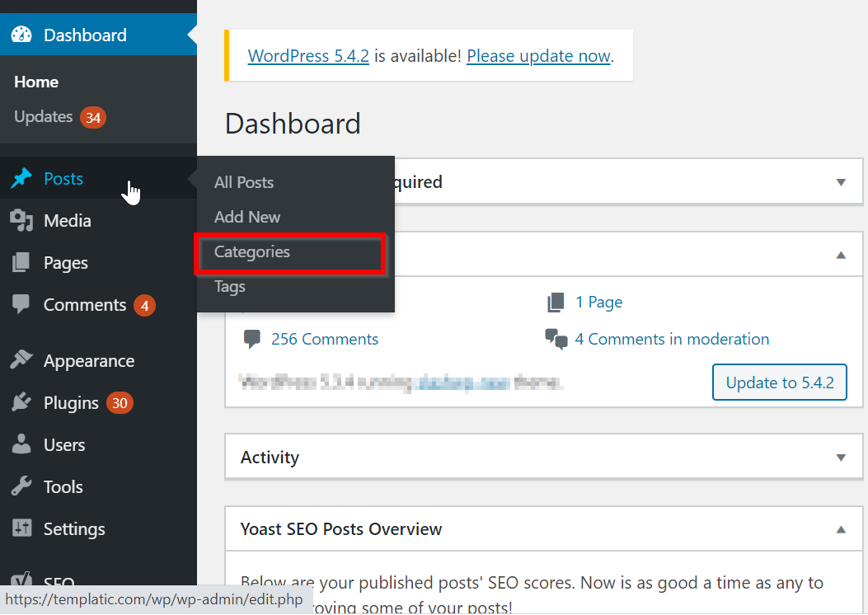Open Categories from the Posts flyout

point(252,252)
